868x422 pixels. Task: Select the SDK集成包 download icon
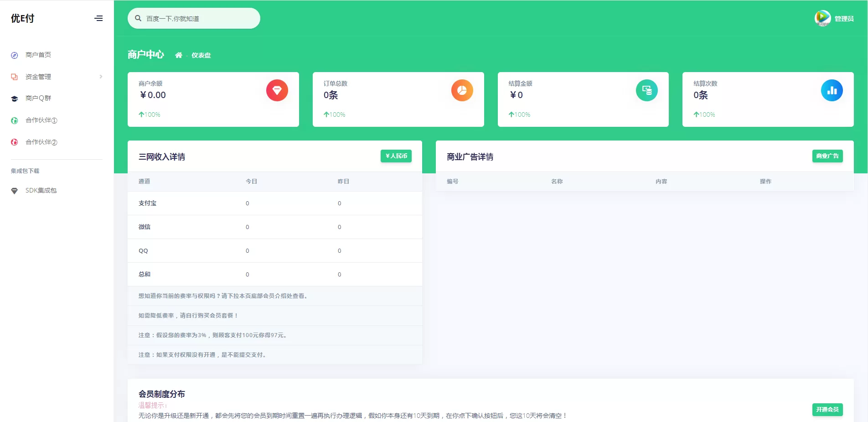tap(14, 190)
